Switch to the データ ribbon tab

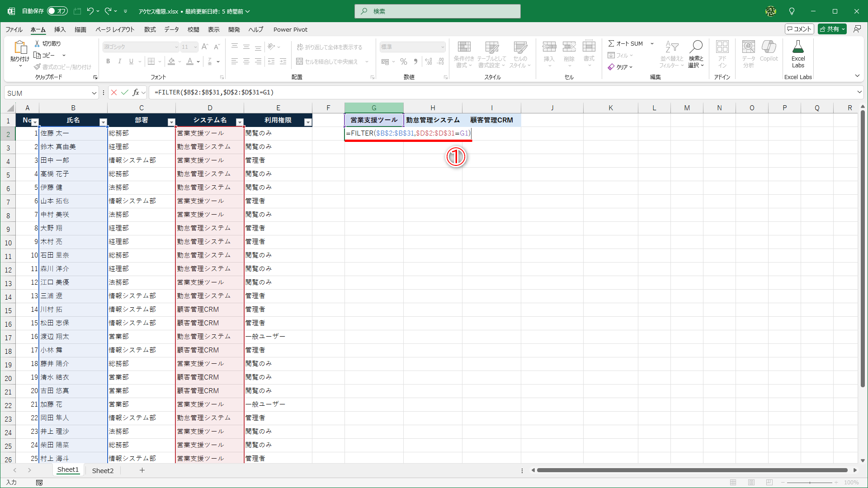coord(172,29)
